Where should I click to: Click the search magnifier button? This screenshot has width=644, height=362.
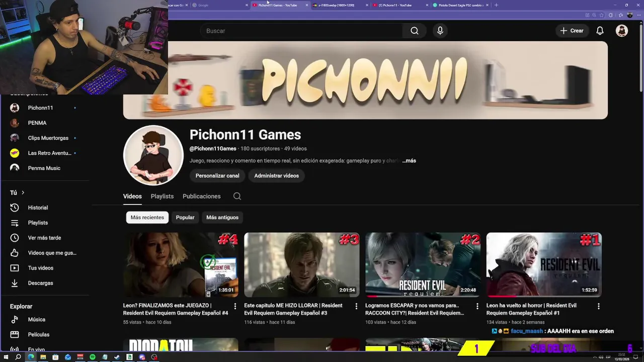point(414,31)
